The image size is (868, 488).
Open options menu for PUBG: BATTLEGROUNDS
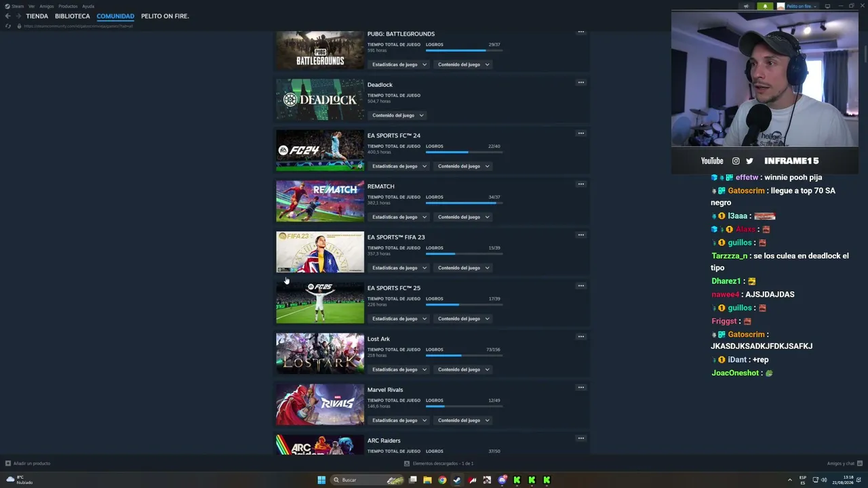point(580,32)
